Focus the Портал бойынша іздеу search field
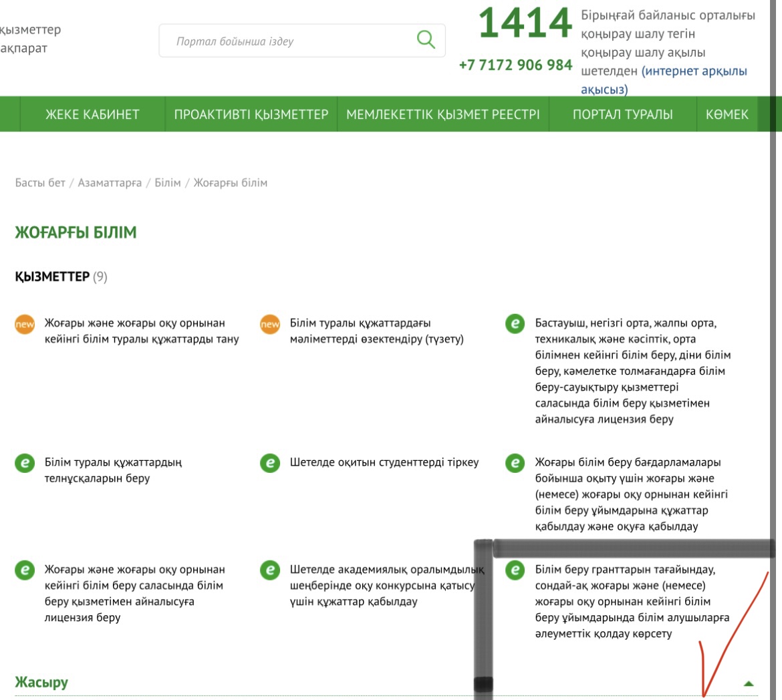This screenshot has height=700, width=782. (287, 41)
